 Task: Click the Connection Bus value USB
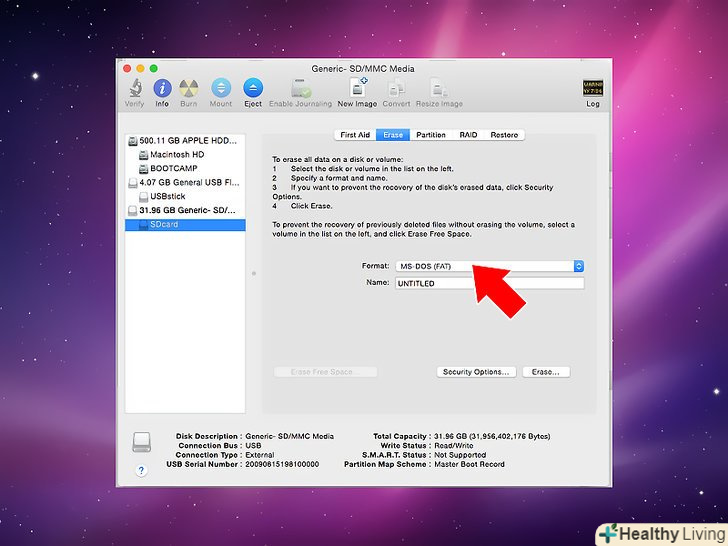[253, 446]
